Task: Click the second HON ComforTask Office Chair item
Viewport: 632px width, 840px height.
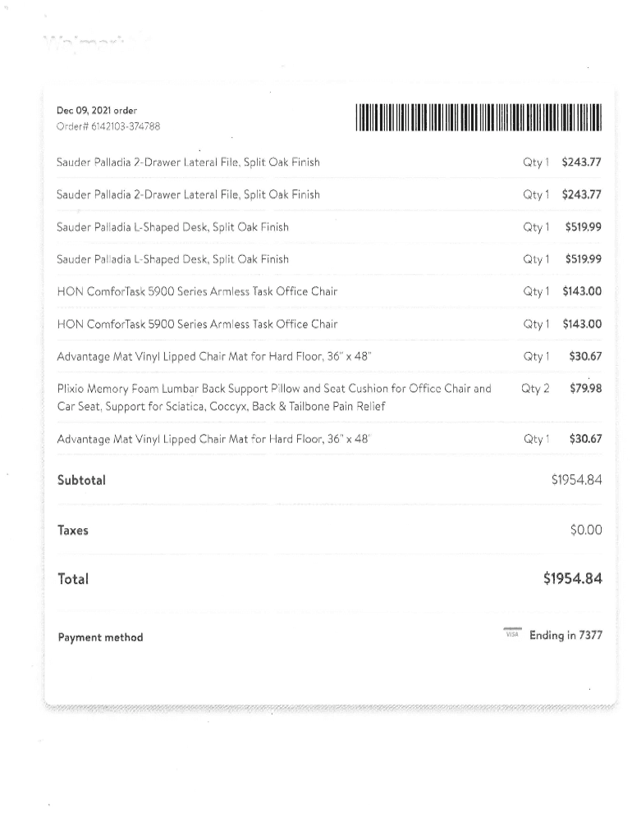Action: click(x=197, y=324)
